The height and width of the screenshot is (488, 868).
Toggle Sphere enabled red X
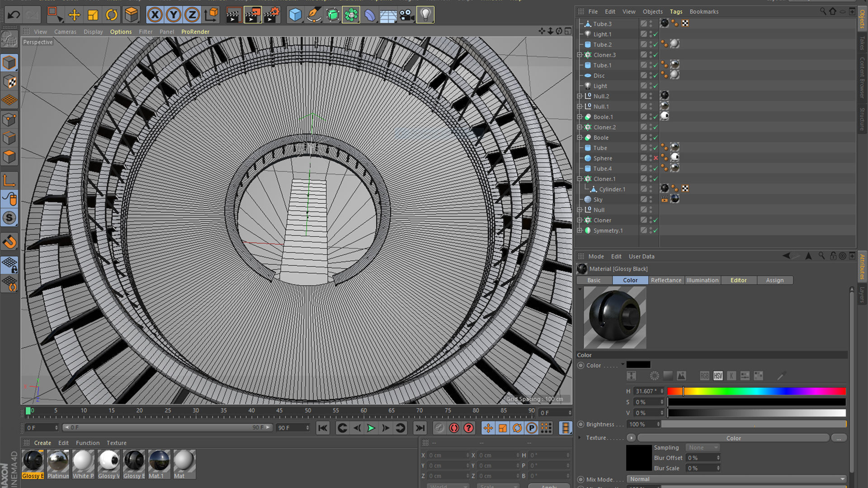[656, 158]
